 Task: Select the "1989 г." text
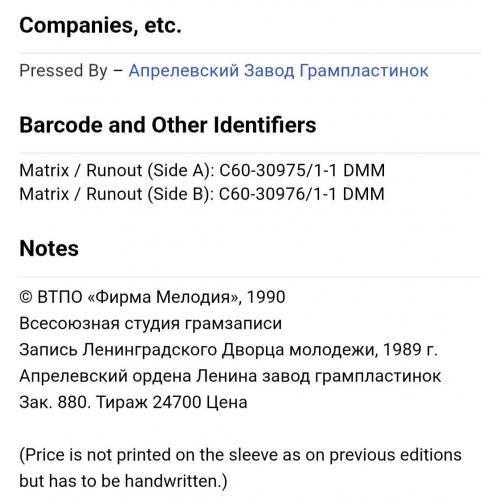tap(410, 350)
